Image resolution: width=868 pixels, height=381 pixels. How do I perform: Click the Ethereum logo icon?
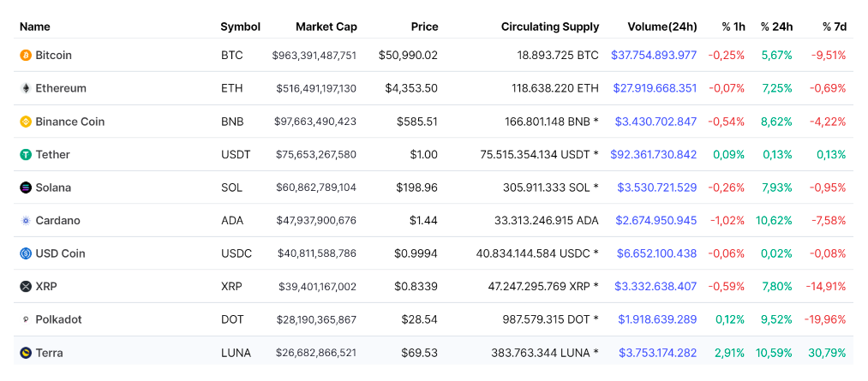(x=26, y=88)
